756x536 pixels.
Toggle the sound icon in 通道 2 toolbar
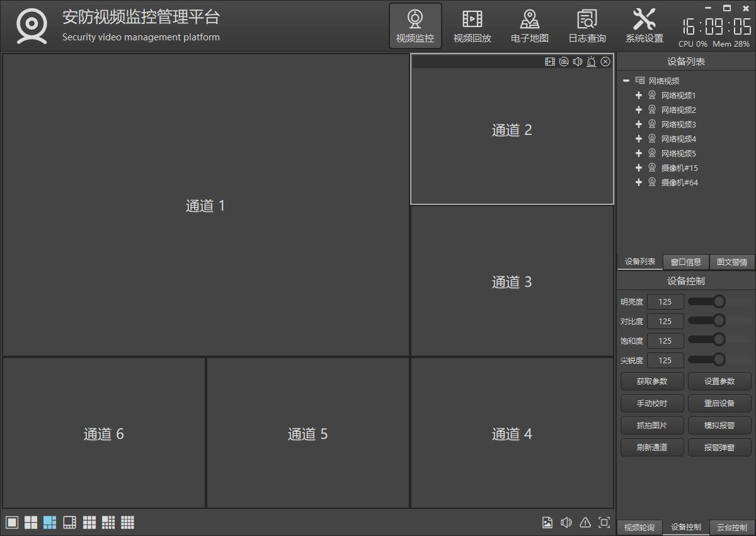[578, 61]
